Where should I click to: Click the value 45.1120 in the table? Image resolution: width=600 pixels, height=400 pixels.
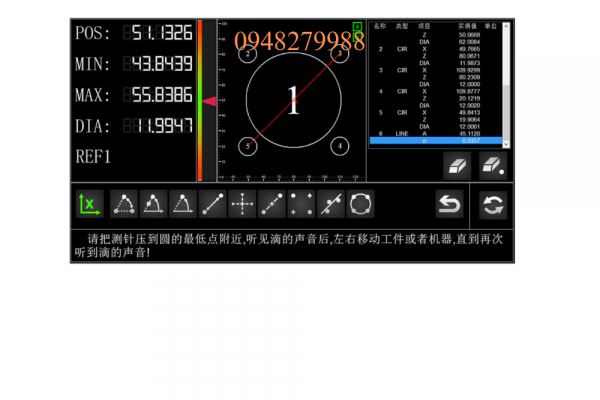point(470,134)
